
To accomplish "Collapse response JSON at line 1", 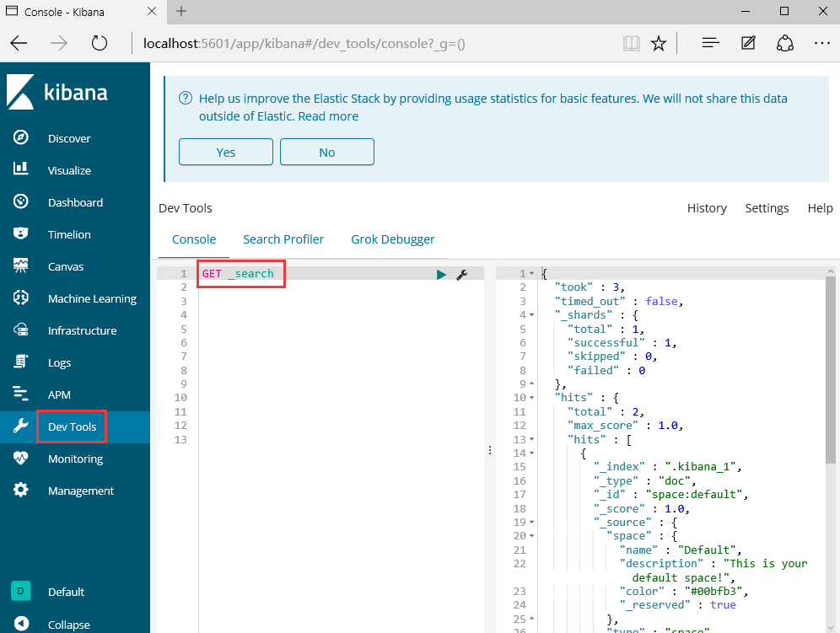I will (532, 274).
